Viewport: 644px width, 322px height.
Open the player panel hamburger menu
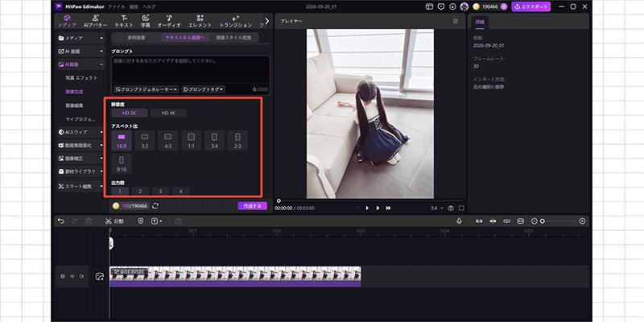coord(456,21)
